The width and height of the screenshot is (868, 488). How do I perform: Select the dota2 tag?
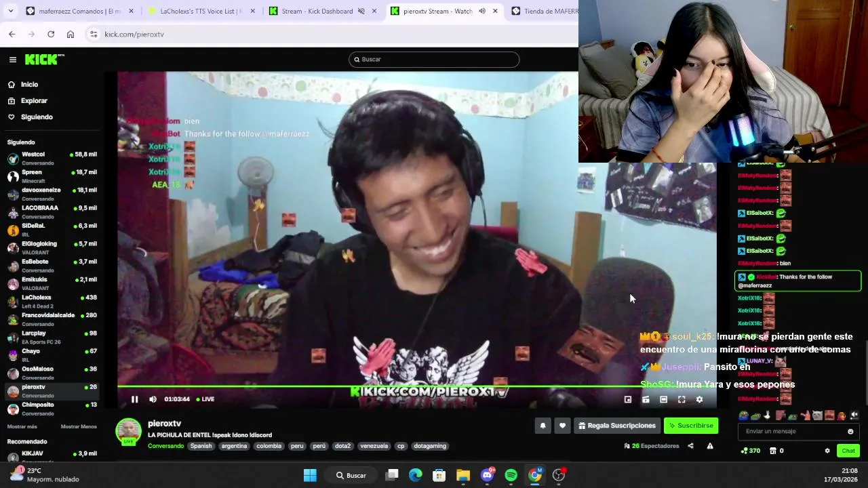pyautogui.click(x=342, y=446)
